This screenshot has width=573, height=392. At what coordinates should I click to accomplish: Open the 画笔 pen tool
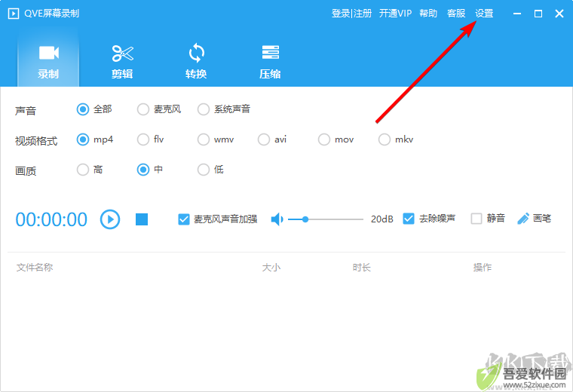click(x=535, y=219)
